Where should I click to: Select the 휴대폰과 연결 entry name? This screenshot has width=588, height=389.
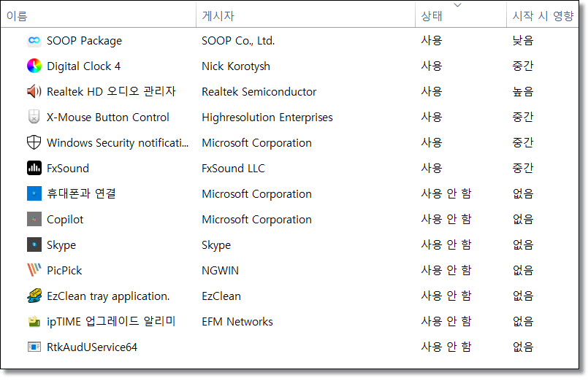[81, 193]
